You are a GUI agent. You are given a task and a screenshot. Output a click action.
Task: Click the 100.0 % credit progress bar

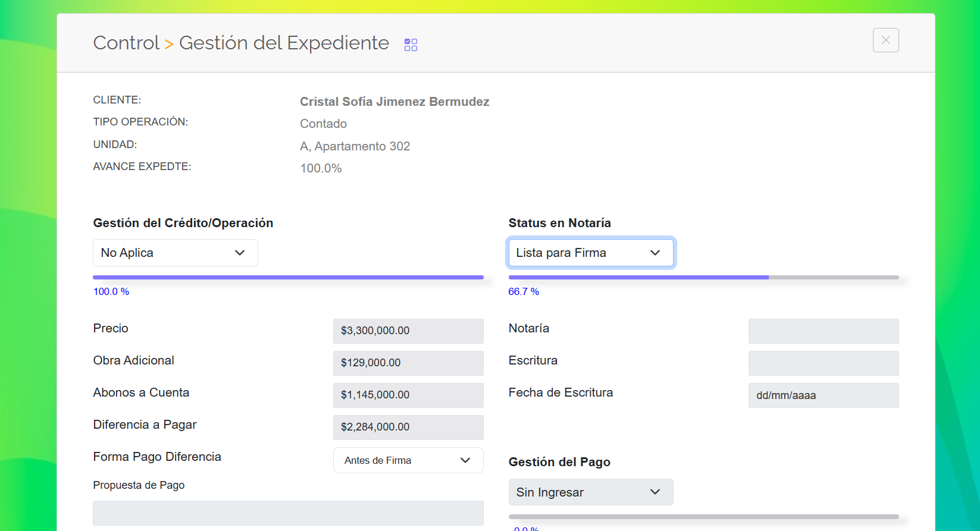[x=288, y=277]
